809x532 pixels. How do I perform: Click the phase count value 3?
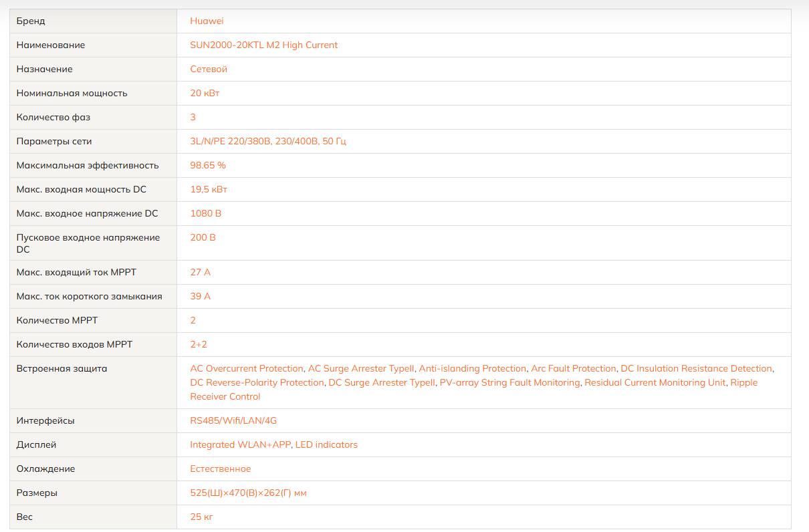coord(193,117)
